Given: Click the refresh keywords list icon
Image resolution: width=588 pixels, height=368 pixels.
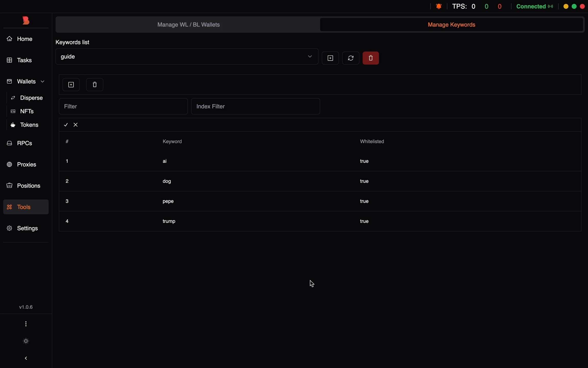Looking at the screenshot, I should coord(351,58).
